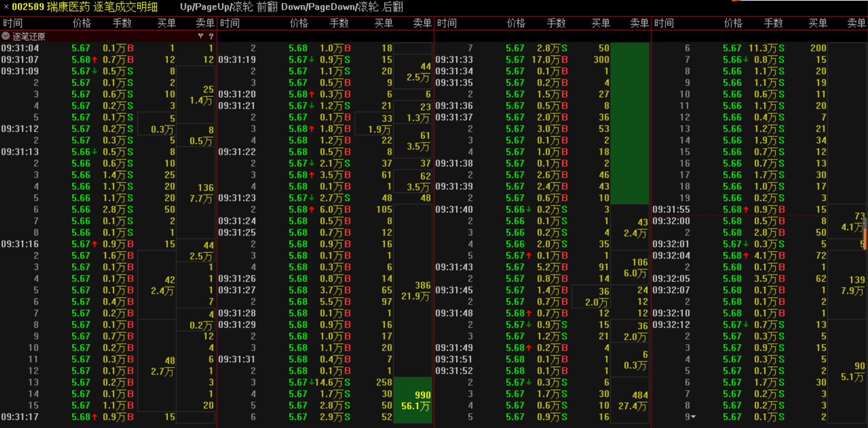Click green down arrow at 09:31:09 price
Screen dimensions: 868x428
(95, 71)
